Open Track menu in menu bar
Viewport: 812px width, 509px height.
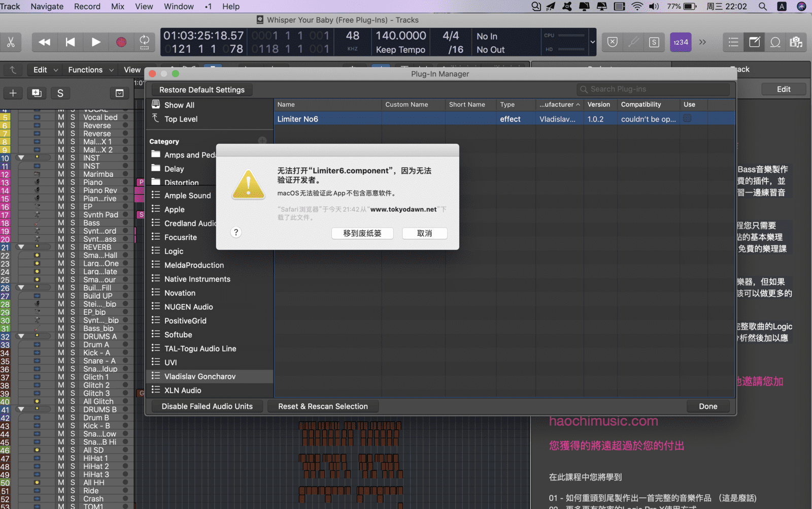pyautogui.click(x=10, y=6)
